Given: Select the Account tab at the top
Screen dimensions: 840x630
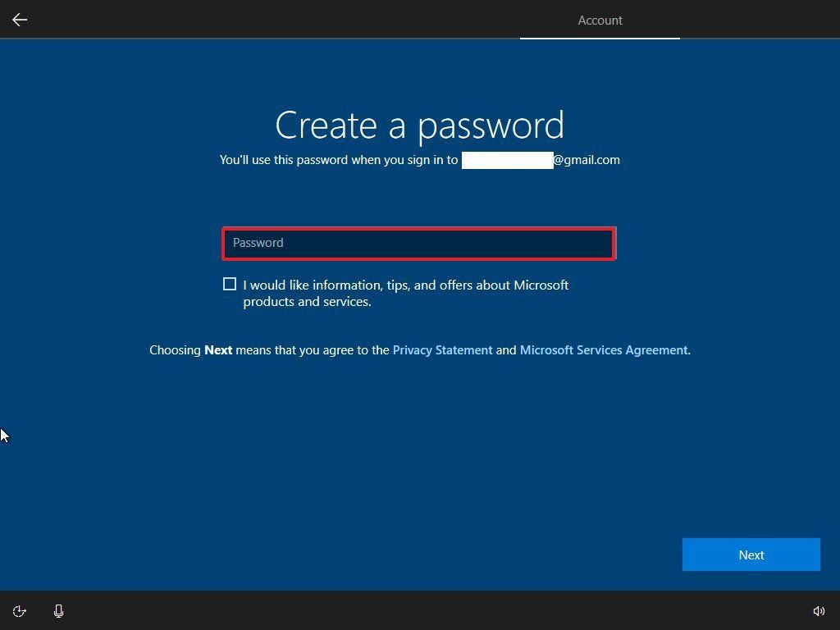Looking at the screenshot, I should [600, 21].
